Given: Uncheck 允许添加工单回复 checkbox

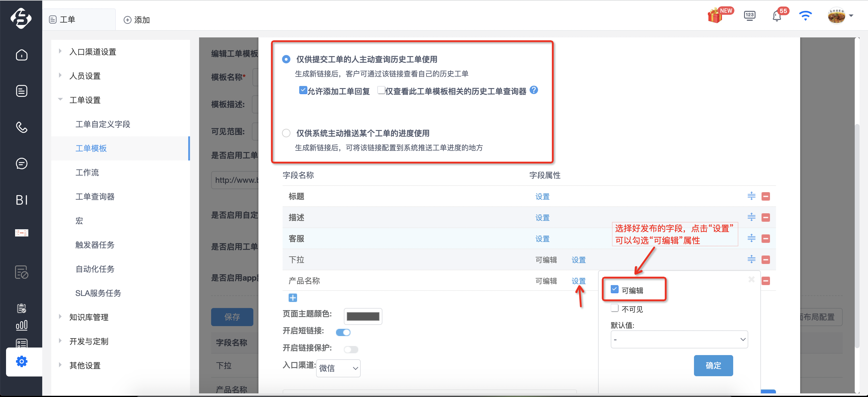Looking at the screenshot, I should click(x=303, y=90).
